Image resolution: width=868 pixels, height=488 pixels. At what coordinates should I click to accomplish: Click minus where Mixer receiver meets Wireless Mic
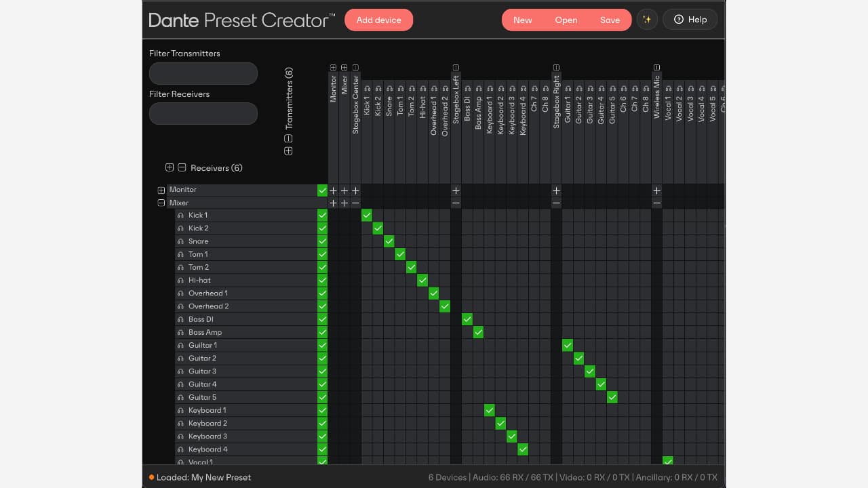point(657,203)
